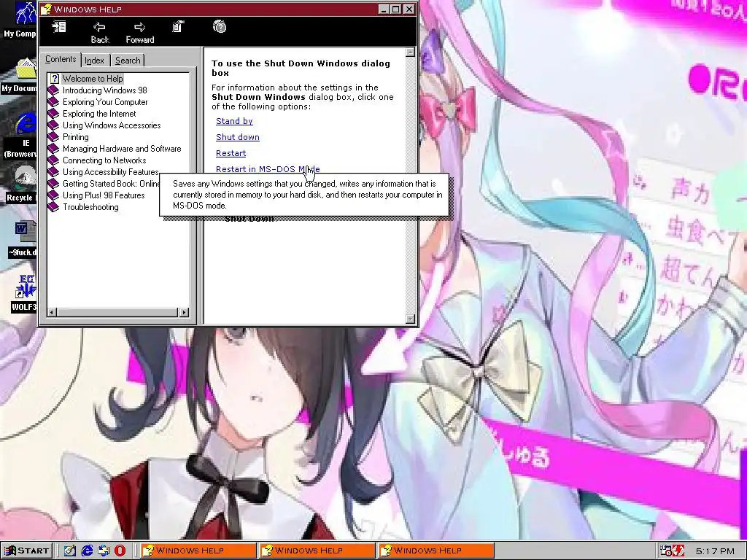Click the help content pane's up scroll arrow

click(x=410, y=52)
